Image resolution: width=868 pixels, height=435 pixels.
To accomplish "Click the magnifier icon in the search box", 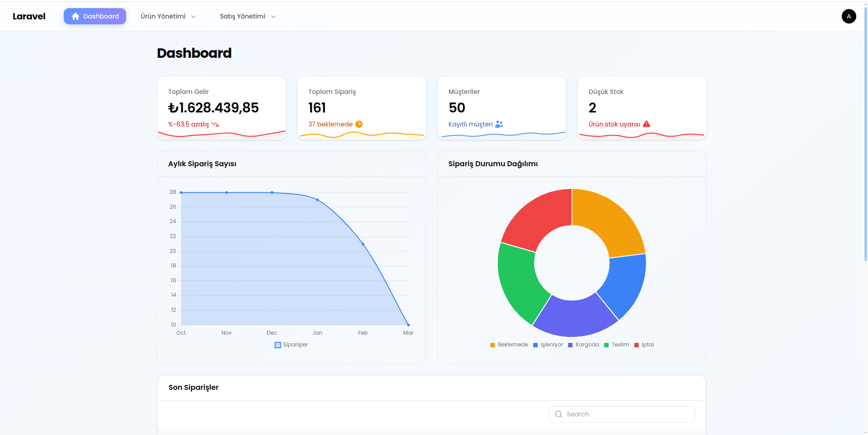I will [559, 414].
